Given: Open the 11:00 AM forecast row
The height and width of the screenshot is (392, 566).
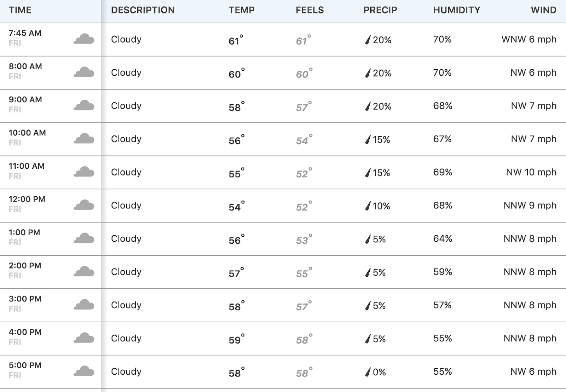Looking at the screenshot, I should 283,172.
